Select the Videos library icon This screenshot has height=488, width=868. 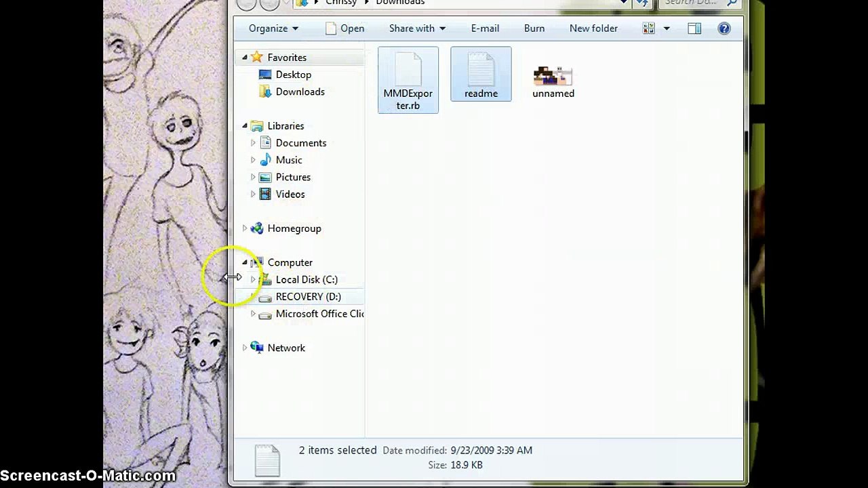[x=265, y=194]
